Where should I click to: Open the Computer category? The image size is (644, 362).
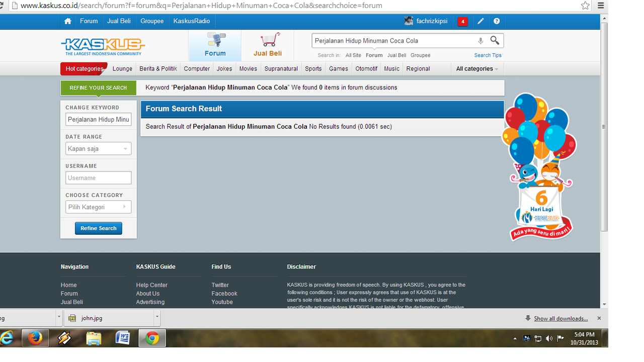coord(197,69)
